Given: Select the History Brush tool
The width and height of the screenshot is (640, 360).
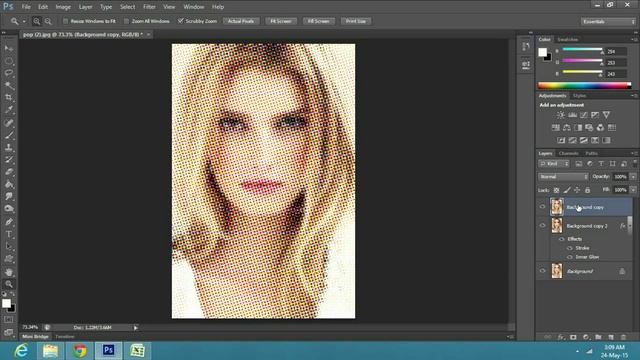Looking at the screenshot, I should pos(9,160).
